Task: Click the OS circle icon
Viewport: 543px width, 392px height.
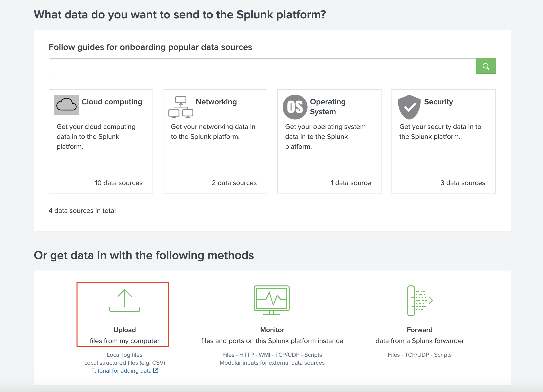Action: pyautogui.click(x=295, y=107)
